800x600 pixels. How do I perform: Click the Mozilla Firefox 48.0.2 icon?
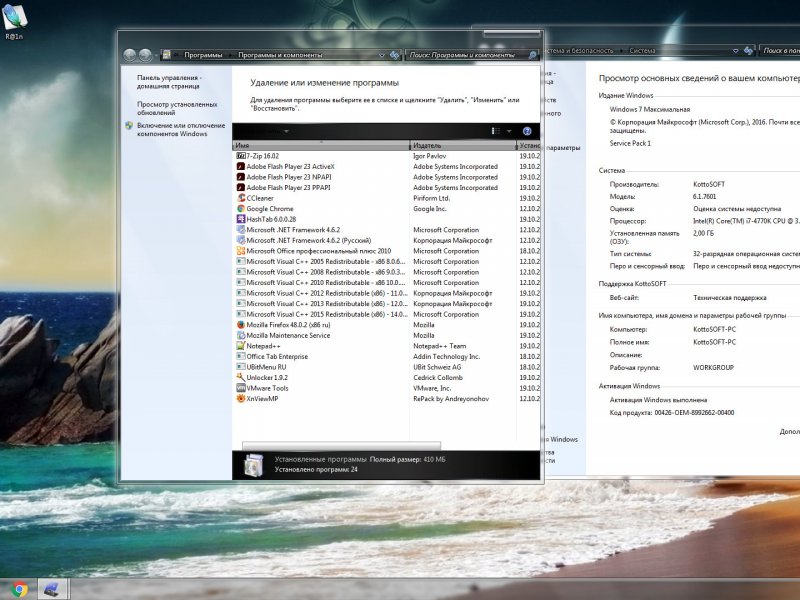(x=241, y=324)
